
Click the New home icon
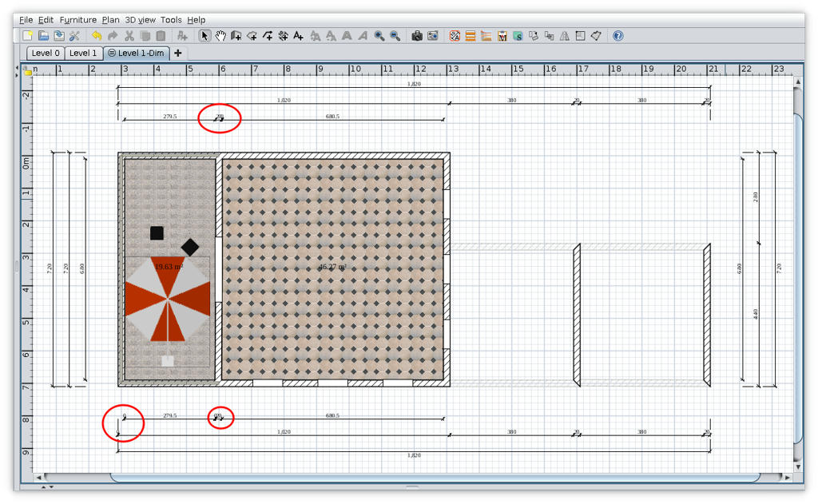tap(27, 36)
